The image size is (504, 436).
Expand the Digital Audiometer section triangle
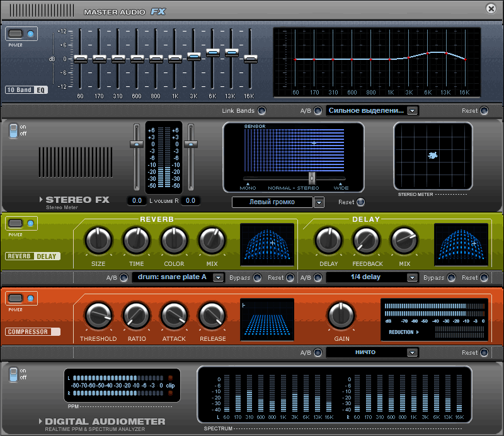pyautogui.click(x=40, y=422)
